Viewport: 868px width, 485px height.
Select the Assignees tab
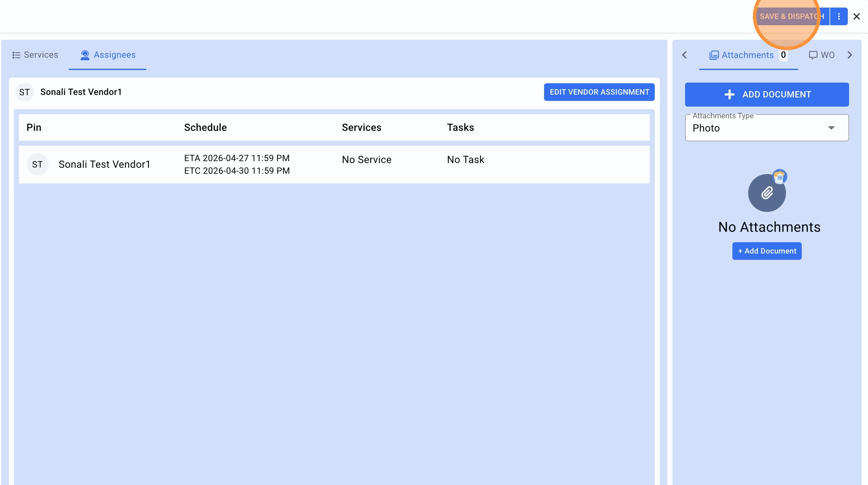(x=108, y=55)
